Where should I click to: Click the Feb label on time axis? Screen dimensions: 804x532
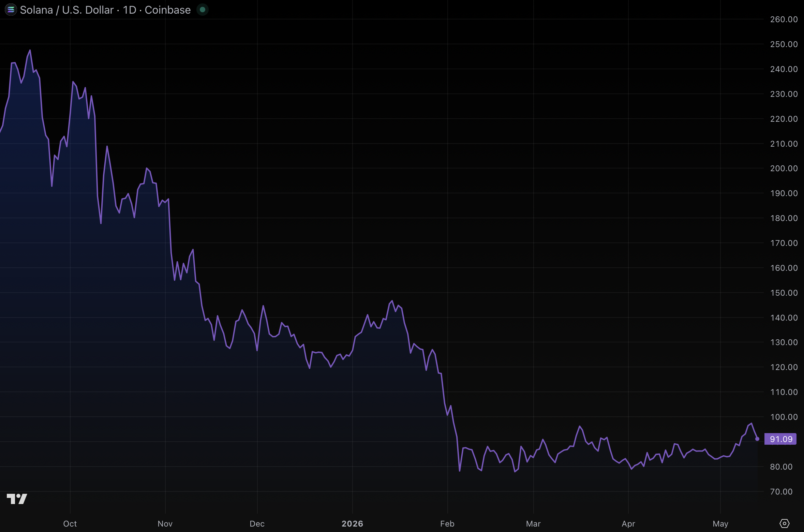tap(447, 523)
